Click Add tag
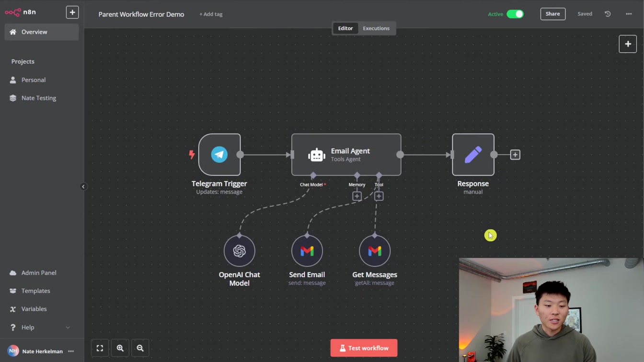644x362 pixels. [x=211, y=14]
